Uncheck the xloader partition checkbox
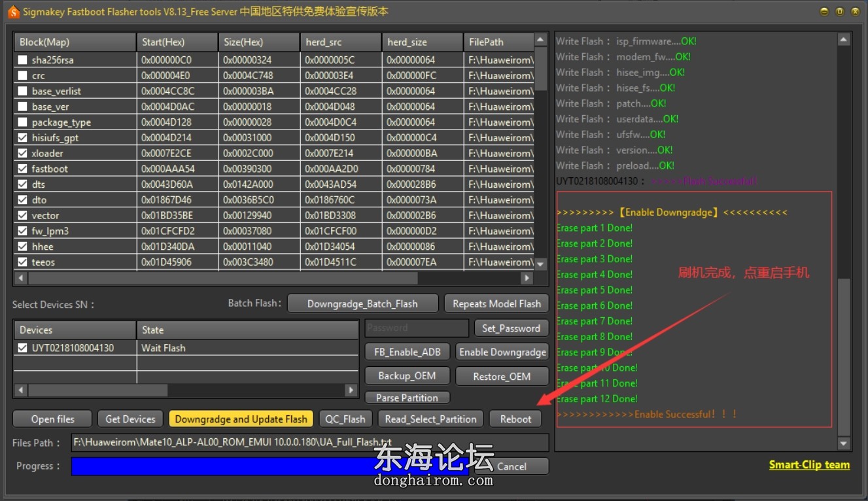Screen dimensions: 868x501 [23, 154]
